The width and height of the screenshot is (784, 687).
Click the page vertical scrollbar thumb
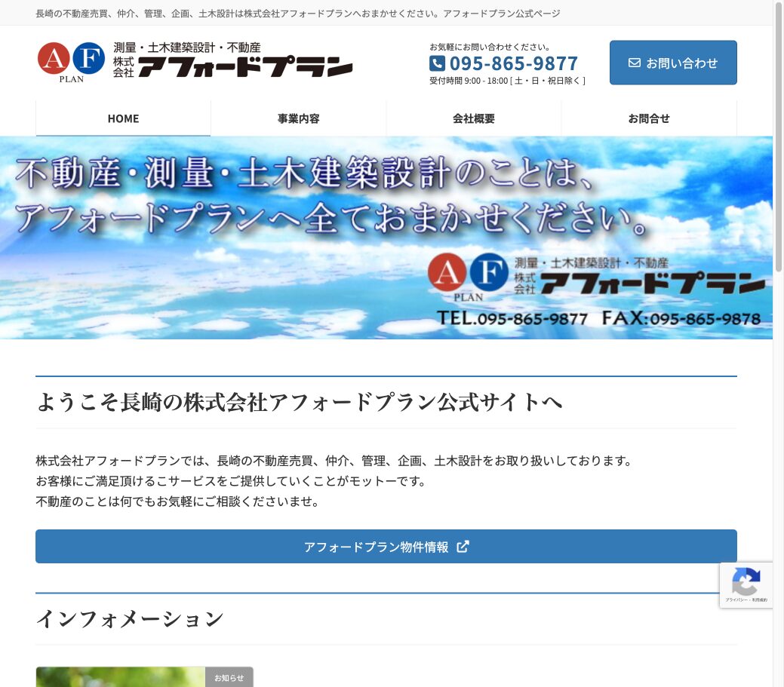pyautogui.click(x=779, y=136)
